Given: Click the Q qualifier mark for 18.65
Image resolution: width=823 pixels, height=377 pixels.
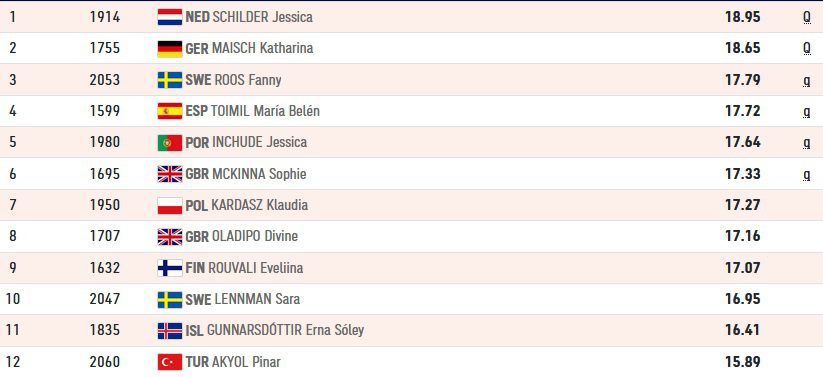Looking at the screenshot, I should pyautogui.click(x=807, y=48).
